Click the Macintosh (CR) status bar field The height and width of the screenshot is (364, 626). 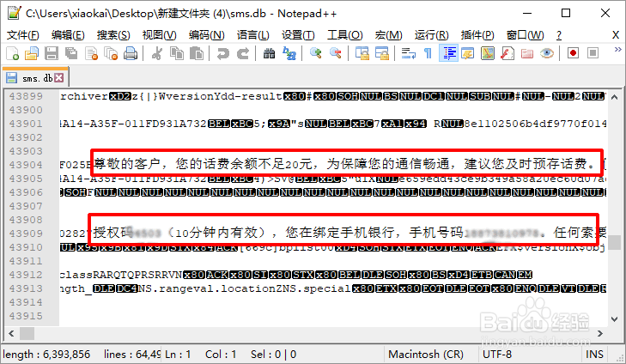426,355
